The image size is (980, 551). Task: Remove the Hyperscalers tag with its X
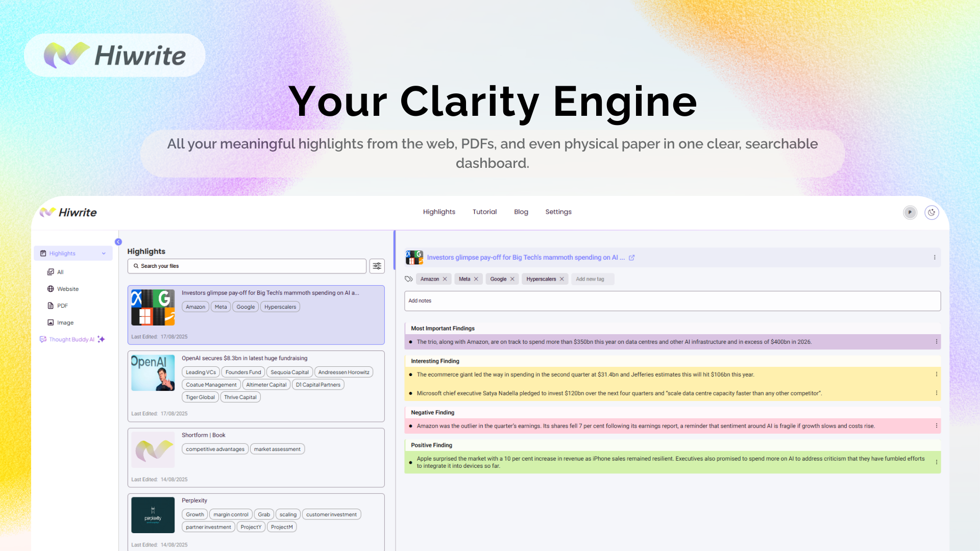pos(561,279)
